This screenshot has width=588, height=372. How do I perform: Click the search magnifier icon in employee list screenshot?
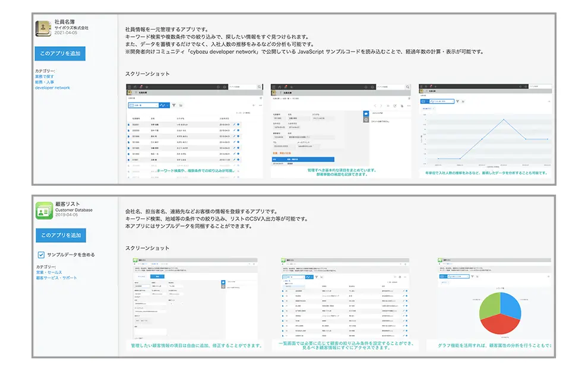tap(260, 87)
